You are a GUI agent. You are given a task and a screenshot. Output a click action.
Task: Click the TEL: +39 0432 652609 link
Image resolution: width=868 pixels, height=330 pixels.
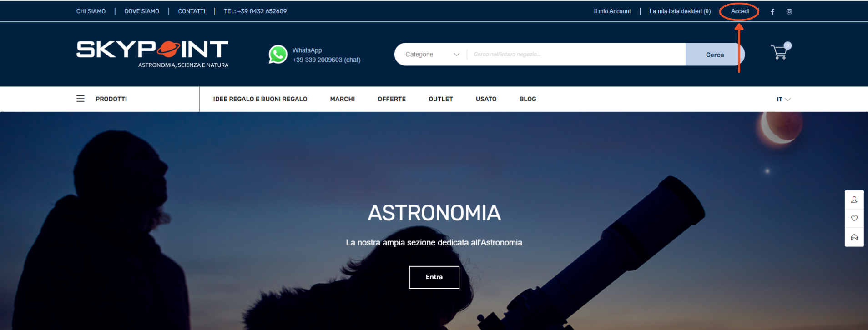coord(255,11)
